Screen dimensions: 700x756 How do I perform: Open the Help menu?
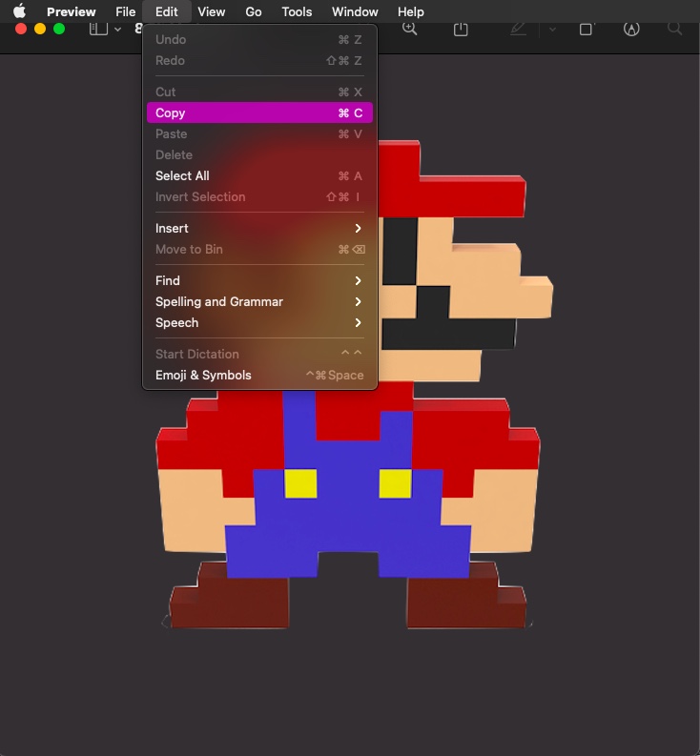(x=410, y=11)
